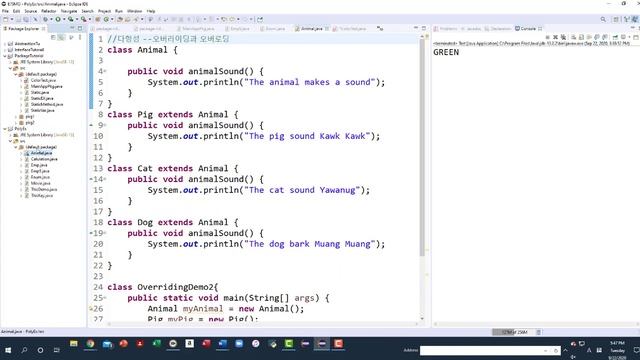Open the Run menu
This screenshot has width=640, height=360.
click(118, 11)
